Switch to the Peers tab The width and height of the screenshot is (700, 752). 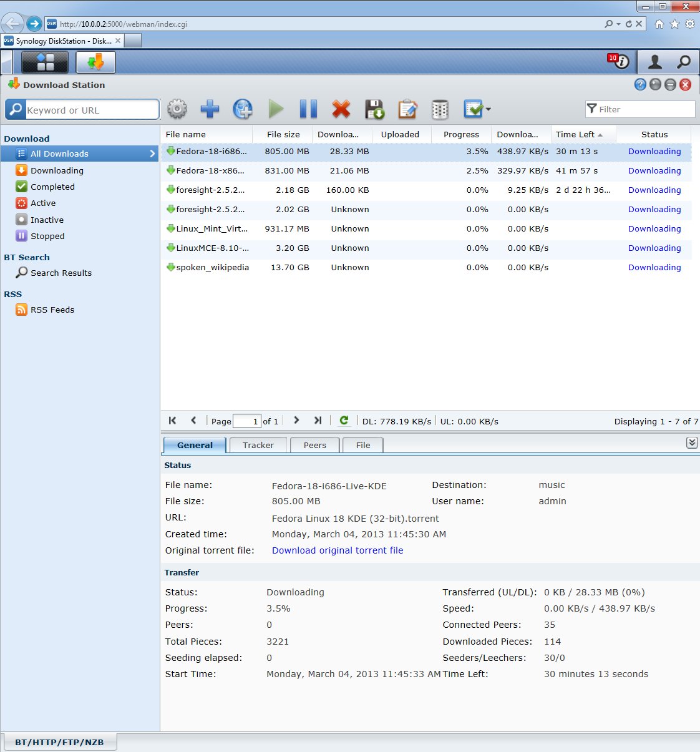(x=315, y=445)
